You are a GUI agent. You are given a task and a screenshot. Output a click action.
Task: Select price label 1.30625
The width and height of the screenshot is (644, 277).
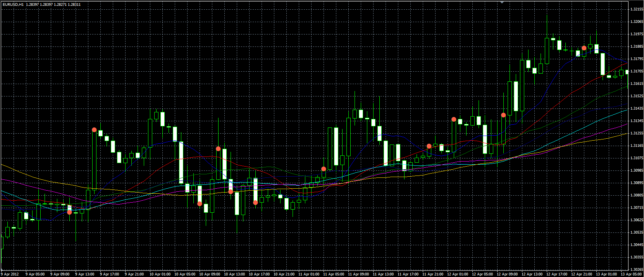(x=637, y=220)
